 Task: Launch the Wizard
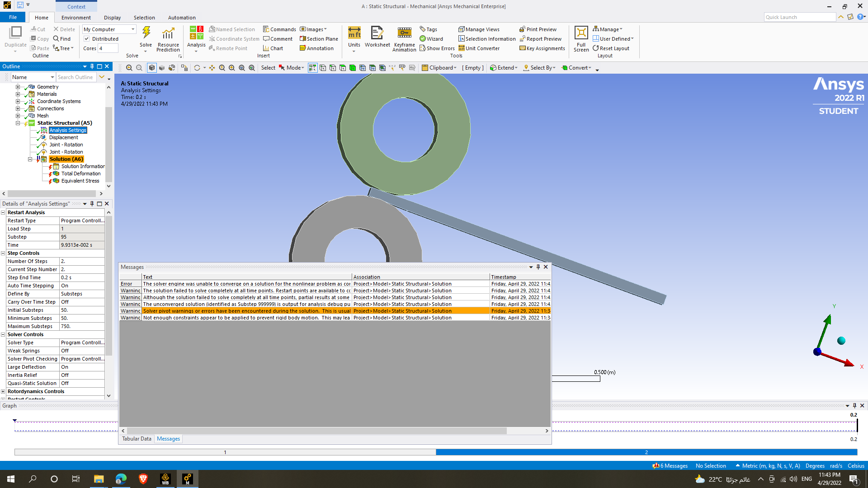[431, 39]
